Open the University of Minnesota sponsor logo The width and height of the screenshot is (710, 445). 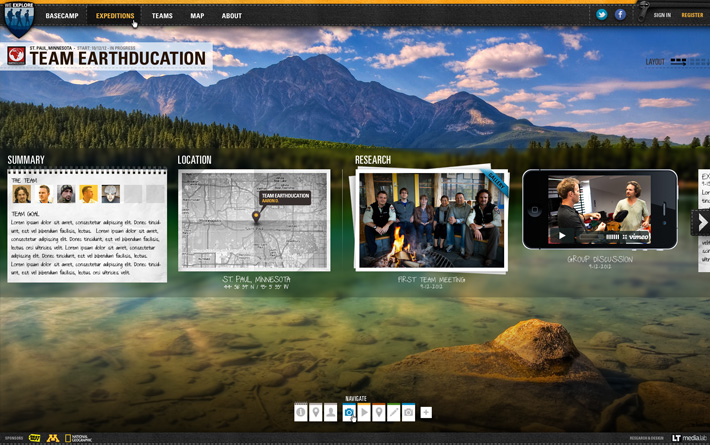pos(53,438)
